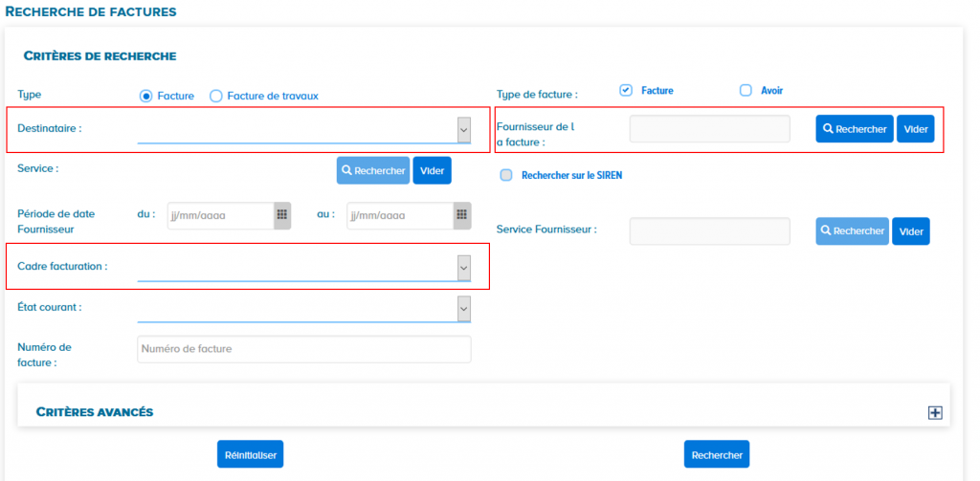Open the Destinataire dropdown list

click(463, 129)
